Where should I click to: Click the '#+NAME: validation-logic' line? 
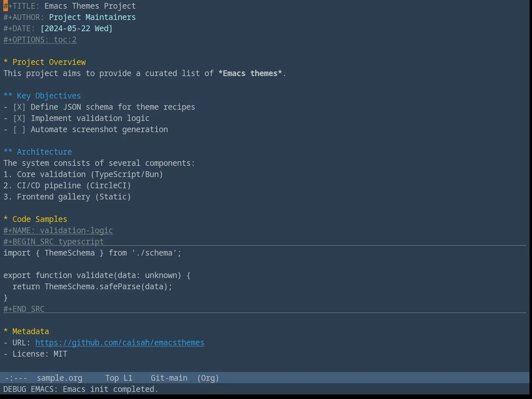tap(58, 230)
